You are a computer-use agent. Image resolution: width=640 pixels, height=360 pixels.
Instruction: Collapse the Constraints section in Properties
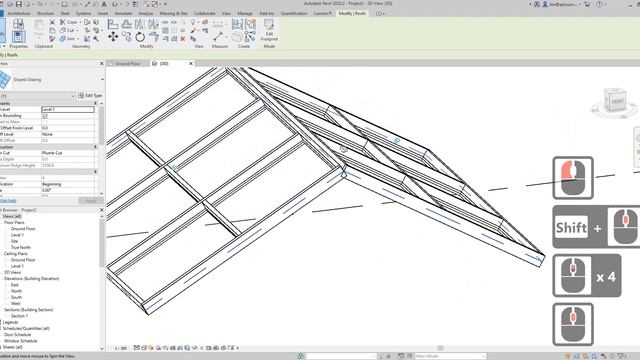pyautogui.click(x=96, y=104)
